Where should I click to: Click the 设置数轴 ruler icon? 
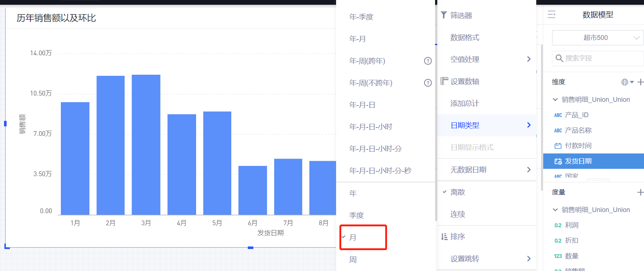[444, 81]
